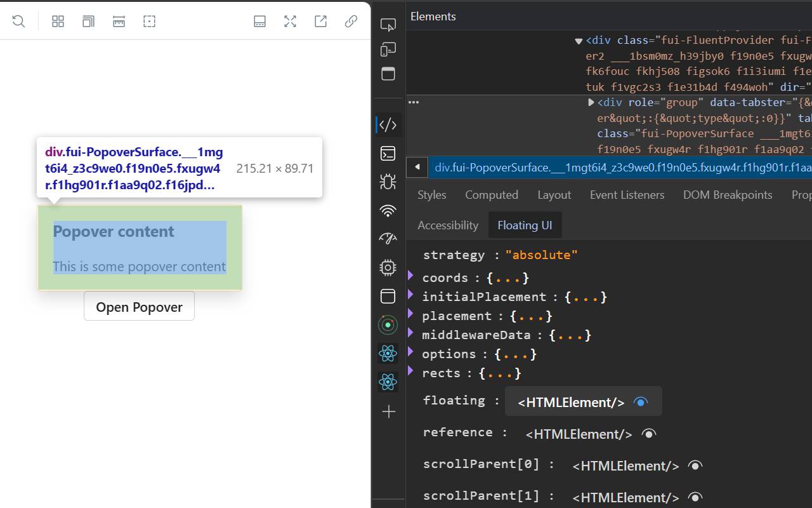The width and height of the screenshot is (812, 508).
Task: Reset zoom in Storybook toolbar
Action: (x=18, y=22)
